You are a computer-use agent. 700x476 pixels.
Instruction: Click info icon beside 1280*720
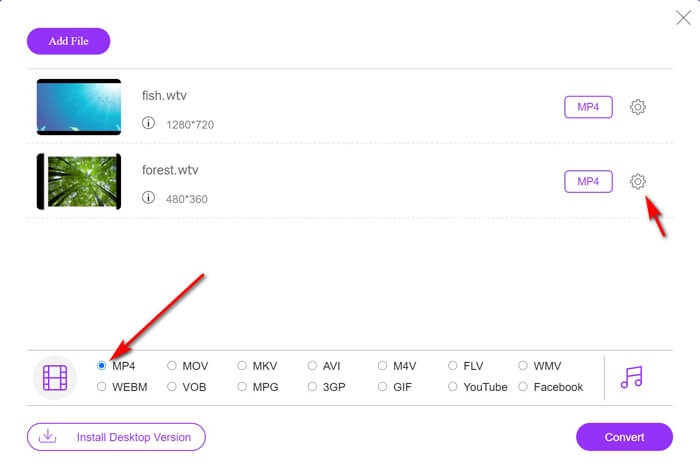click(148, 124)
